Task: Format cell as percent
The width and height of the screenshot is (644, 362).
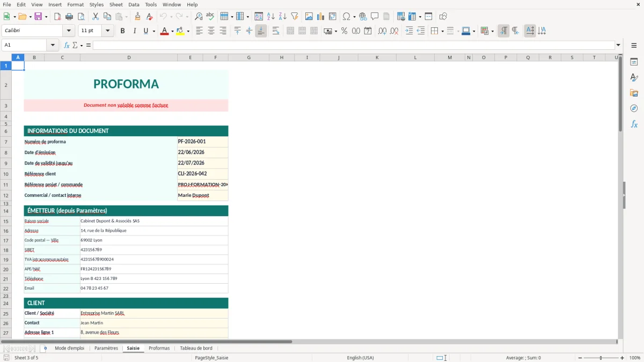Action: click(345, 31)
